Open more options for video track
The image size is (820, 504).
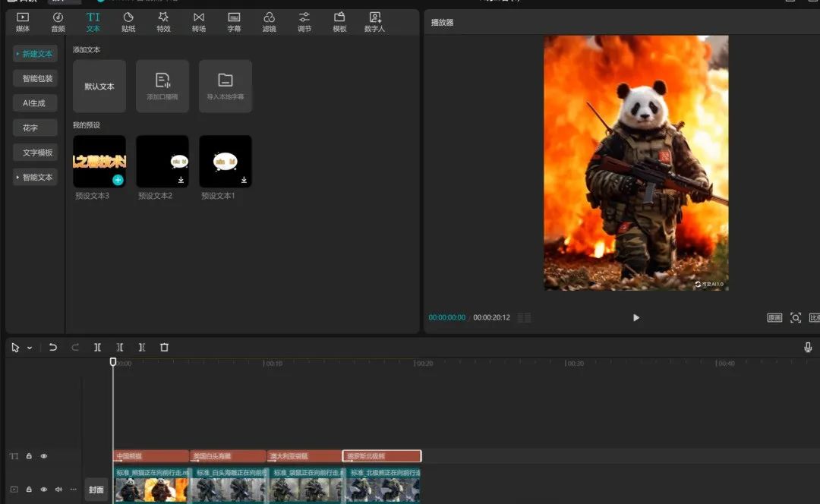[73, 490]
